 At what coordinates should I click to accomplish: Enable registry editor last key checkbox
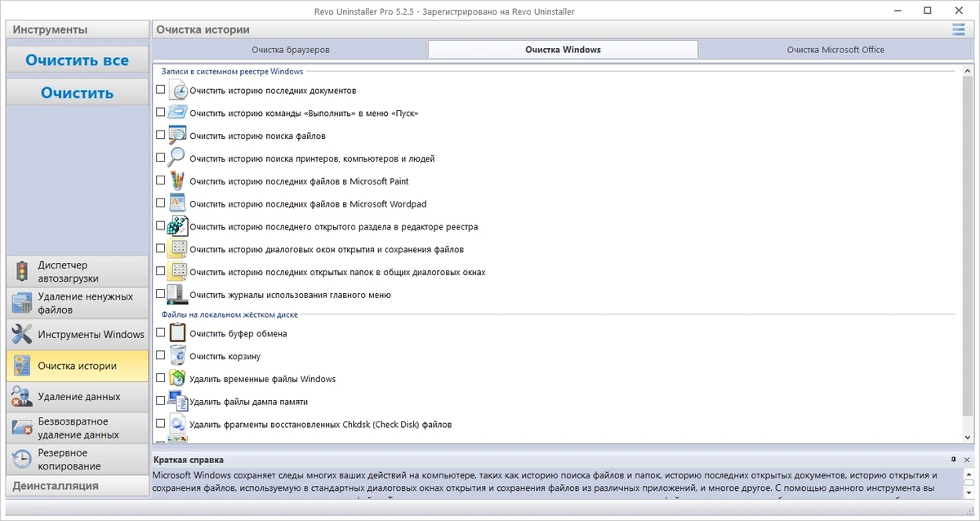click(x=160, y=226)
